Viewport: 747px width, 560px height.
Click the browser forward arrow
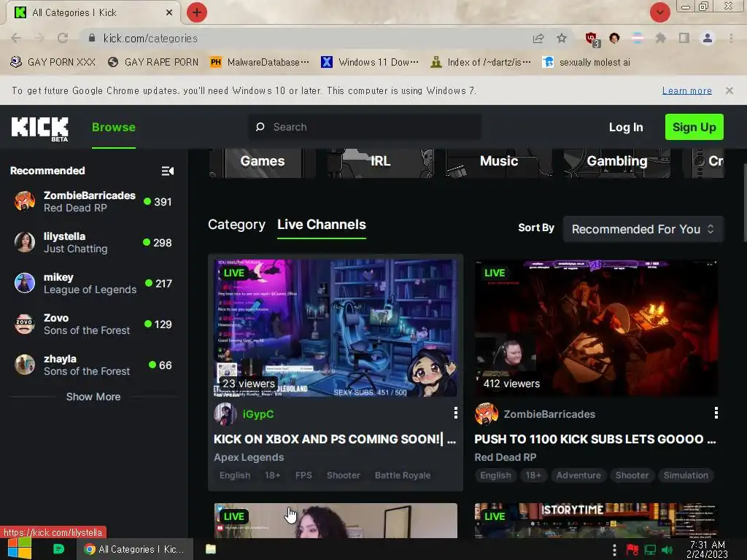pos(39,38)
